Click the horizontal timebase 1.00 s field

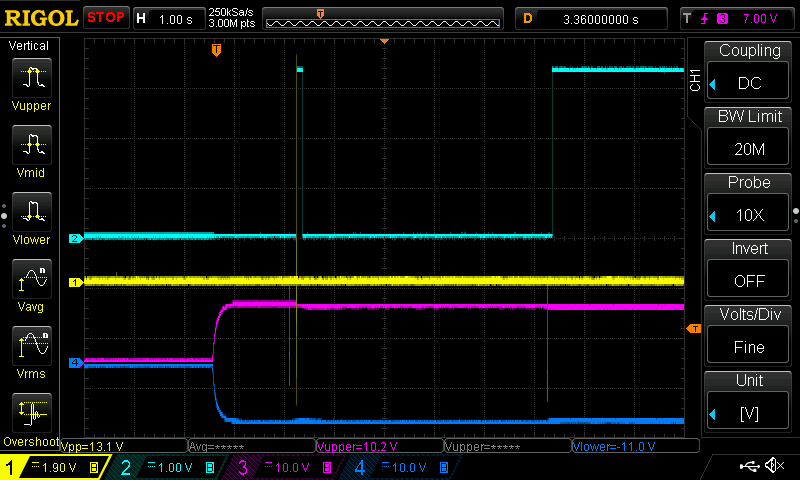169,18
